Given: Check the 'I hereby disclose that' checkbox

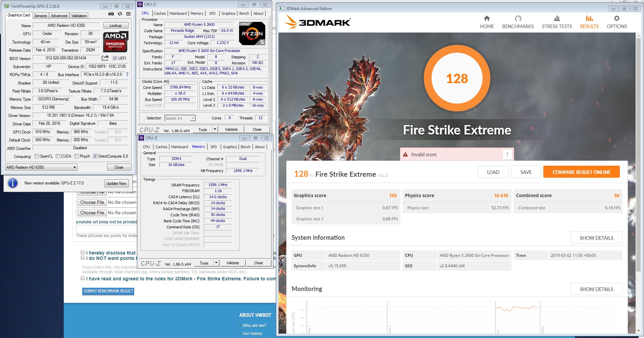Looking at the screenshot, I should coord(83,252).
